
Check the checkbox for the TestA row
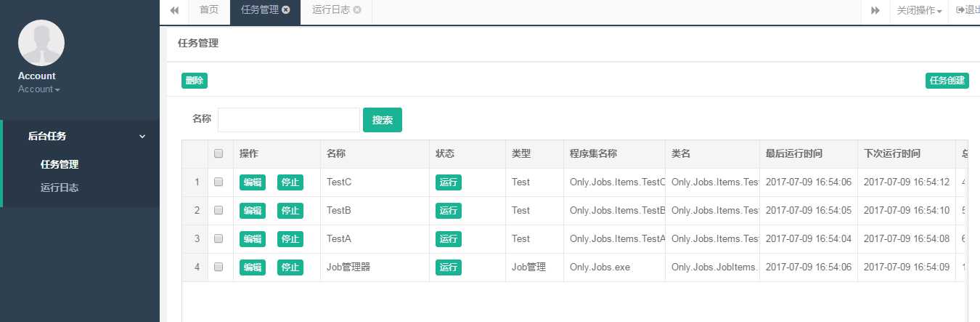coord(219,238)
